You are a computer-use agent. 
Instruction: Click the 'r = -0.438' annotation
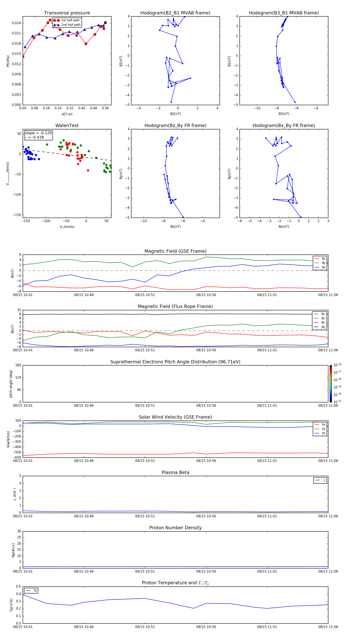coord(35,137)
